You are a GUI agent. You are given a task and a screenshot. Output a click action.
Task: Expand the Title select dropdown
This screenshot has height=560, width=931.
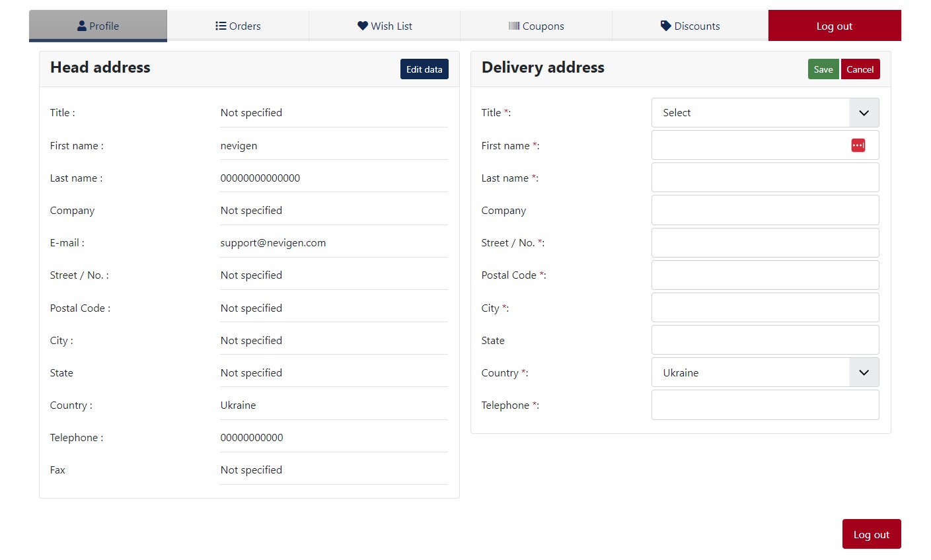[764, 113]
